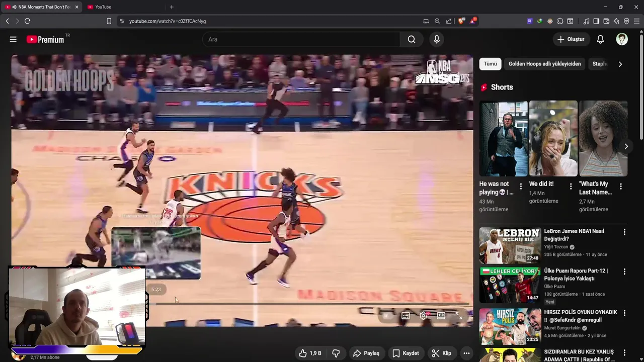Click the youtube.com address bar URL
Image resolution: width=644 pixels, height=362 pixels.
point(167,21)
